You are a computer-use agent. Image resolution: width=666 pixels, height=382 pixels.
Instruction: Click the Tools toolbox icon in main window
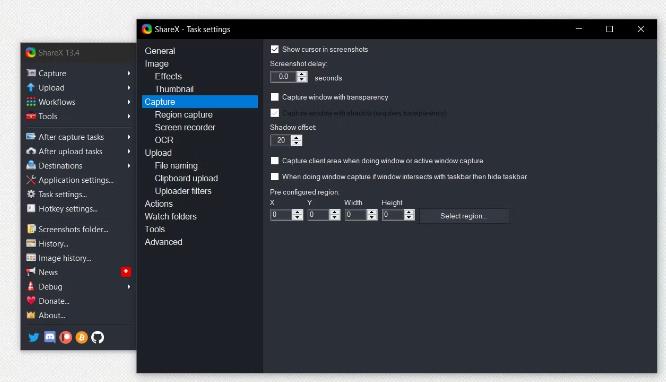31,116
